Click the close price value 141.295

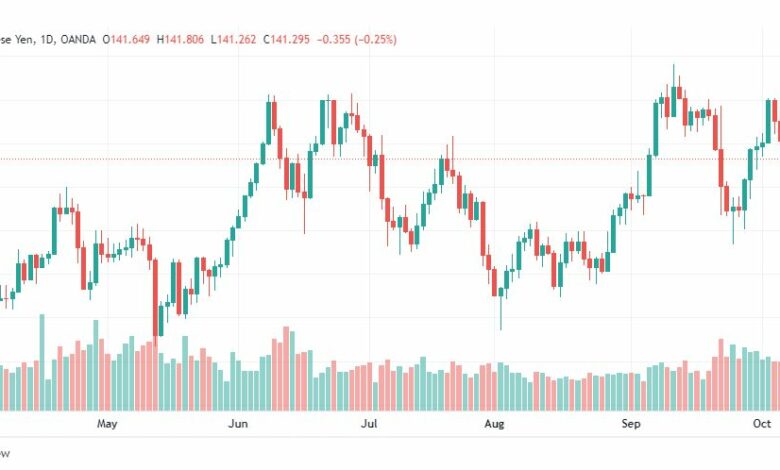click(290, 39)
